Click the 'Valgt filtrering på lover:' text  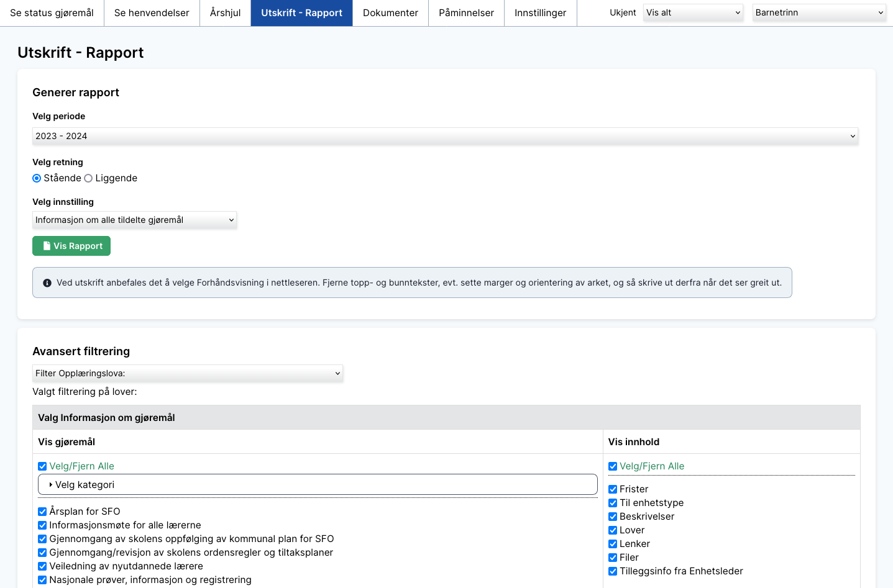point(85,392)
